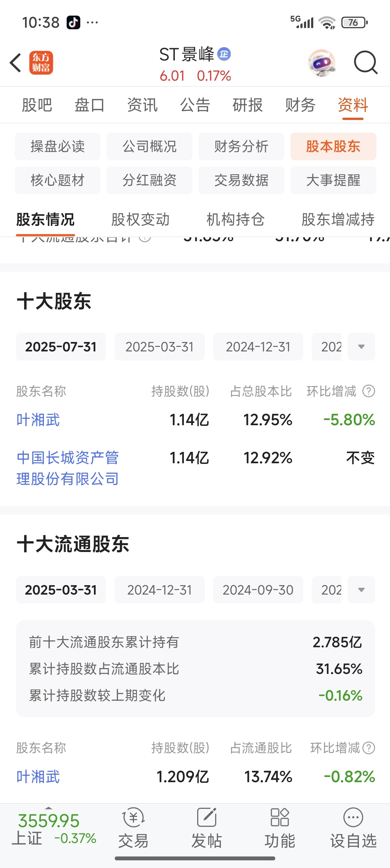
Task: Expand the 十大股东 date dropdown arrow
Action: (361, 347)
